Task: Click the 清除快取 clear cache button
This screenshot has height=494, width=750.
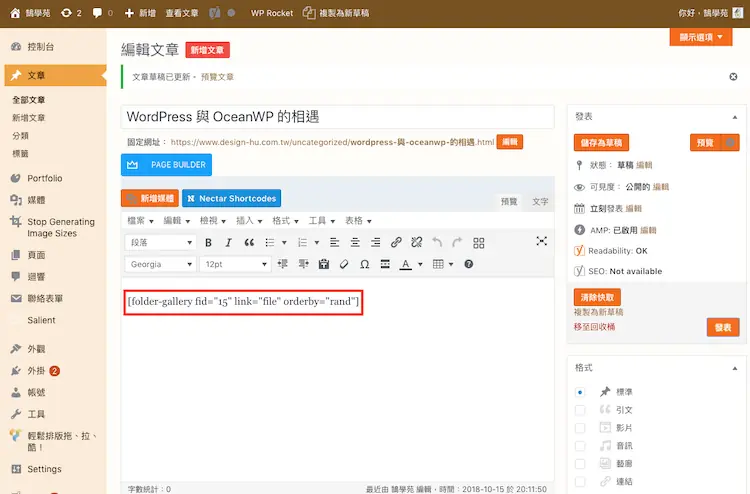Action: pos(597,297)
